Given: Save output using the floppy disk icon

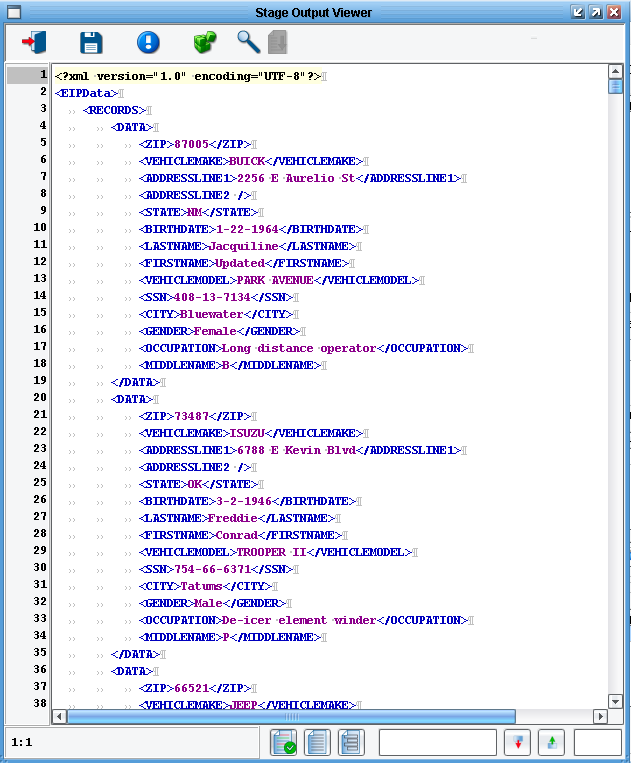Looking at the screenshot, I should point(91,42).
